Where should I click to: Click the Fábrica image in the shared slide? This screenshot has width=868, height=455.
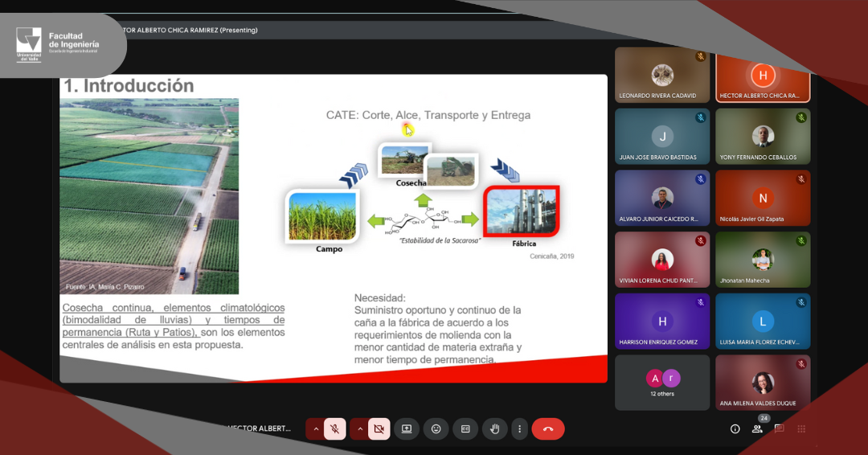click(x=521, y=211)
